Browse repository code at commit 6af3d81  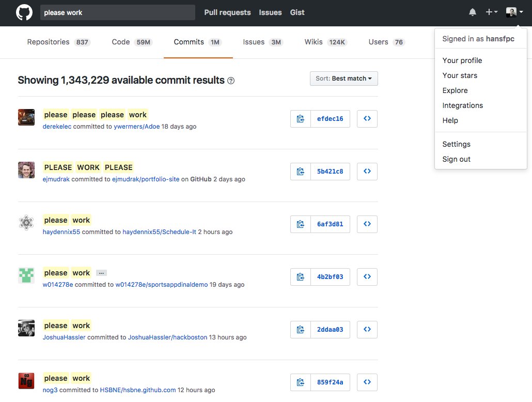click(367, 224)
